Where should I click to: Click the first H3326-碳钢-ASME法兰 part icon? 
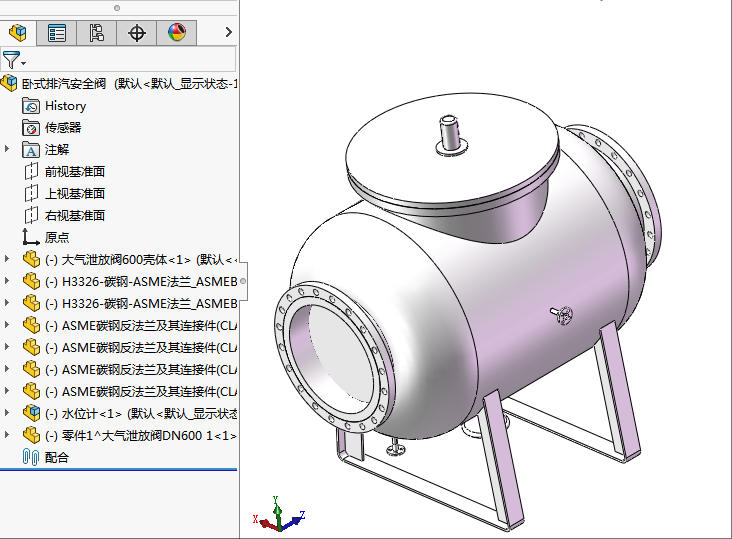click(31, 281)
